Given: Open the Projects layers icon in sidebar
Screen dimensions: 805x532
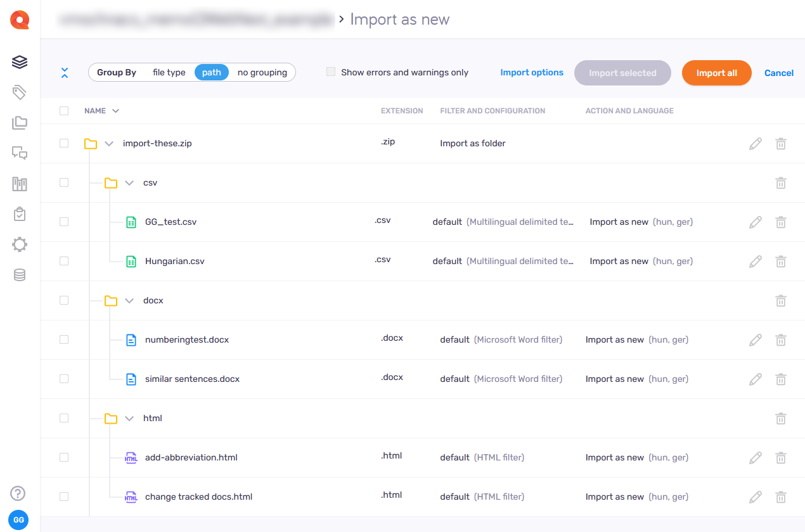Looking at the screenshot, I should 20,61.
